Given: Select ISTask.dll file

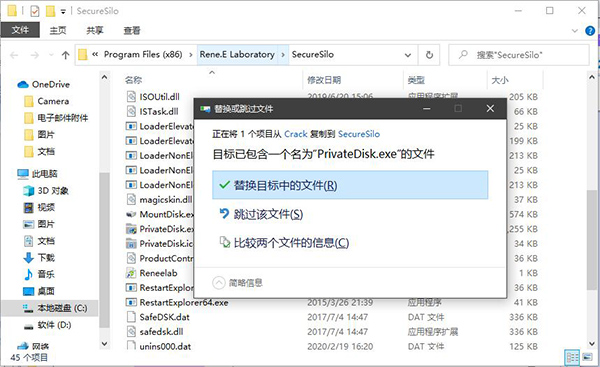Looking at the screenshot, I should pyautogui.click(x=159, y=111).
